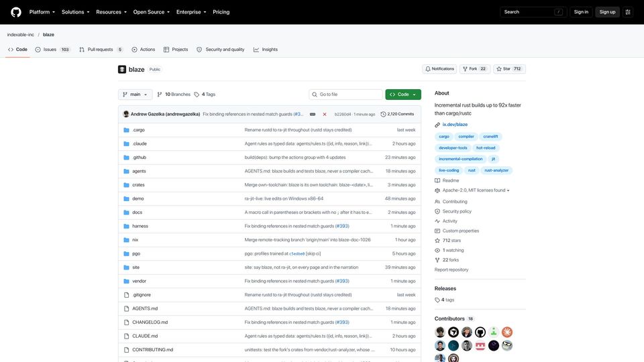Open the Platform dropdown menu
644x362 pixels.
pyautogui.click(x=42, y=12)
